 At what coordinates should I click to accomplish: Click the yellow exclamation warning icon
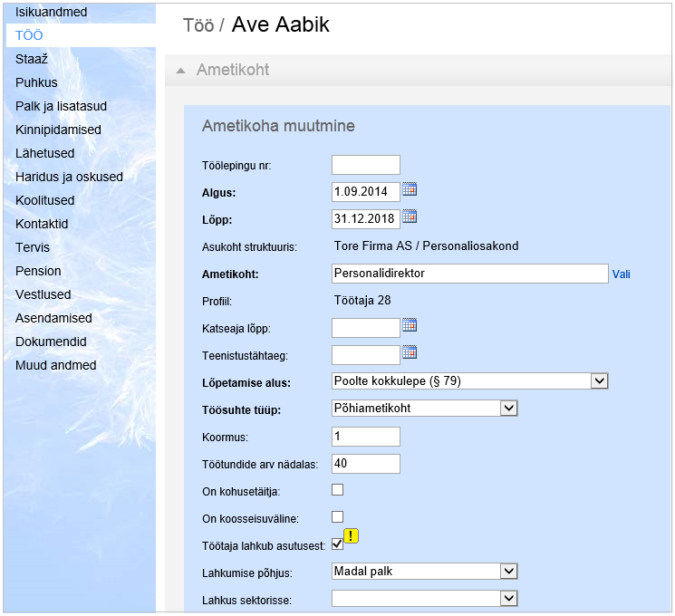click(352, 535)
